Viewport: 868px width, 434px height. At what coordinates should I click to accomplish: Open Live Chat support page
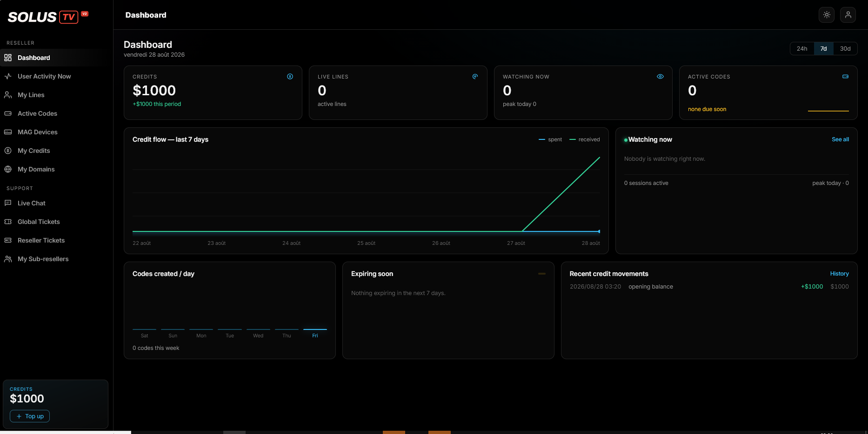[32, 203]
